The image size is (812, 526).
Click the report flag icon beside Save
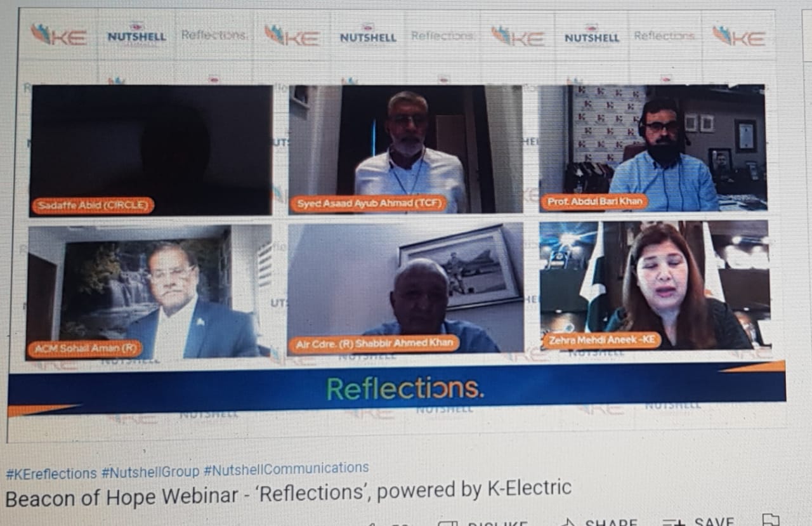point(771,520)
